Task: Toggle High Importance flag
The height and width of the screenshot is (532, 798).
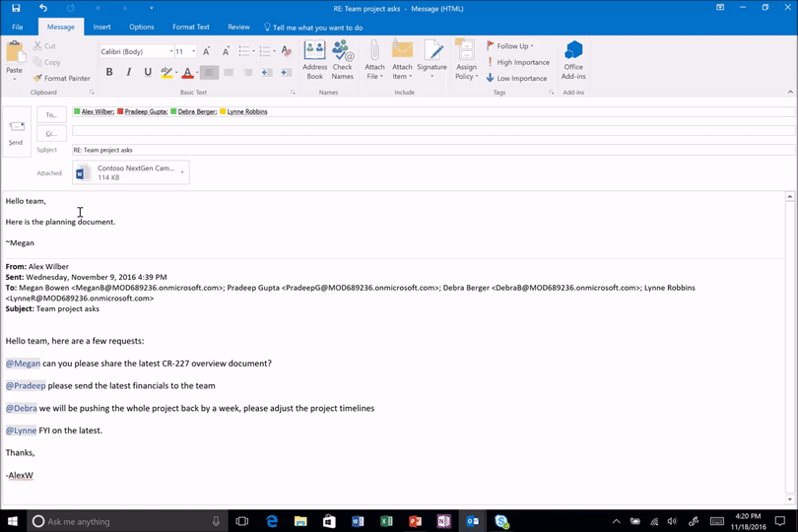Action: [x=517, y=62]
